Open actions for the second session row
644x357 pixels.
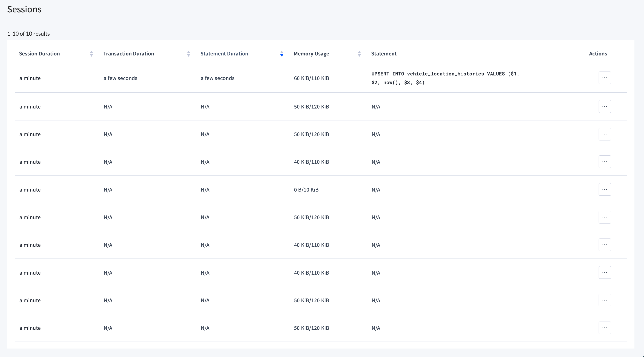pos(605,106)
